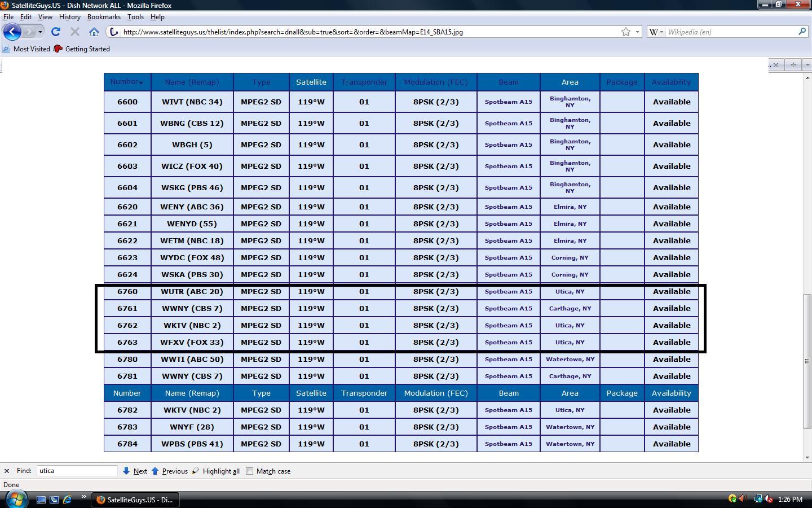Click Show Desktop quick launch icon
The width and height of the screenshot is (812, 508).
click(41, 500)
